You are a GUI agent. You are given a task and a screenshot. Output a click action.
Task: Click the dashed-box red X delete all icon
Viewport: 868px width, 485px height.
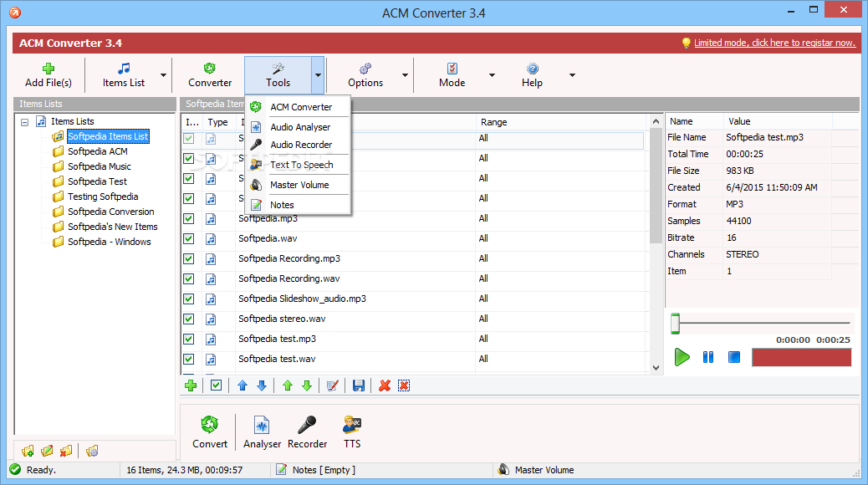tap(404, 385)
